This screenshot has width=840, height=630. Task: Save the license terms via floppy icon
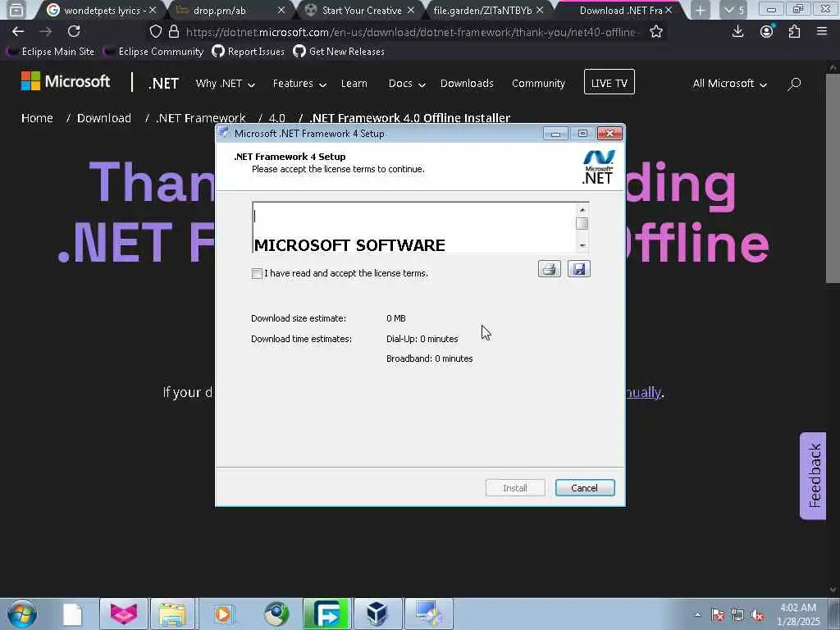578,269
